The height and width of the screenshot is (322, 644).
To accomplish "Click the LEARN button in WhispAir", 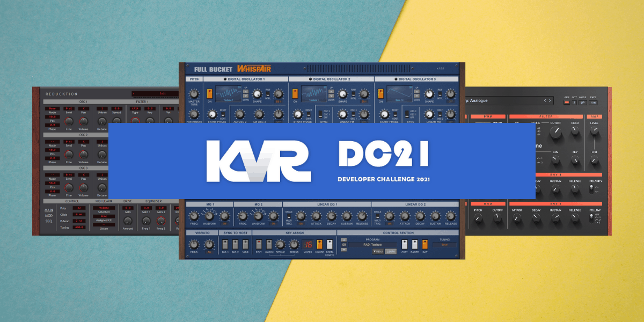I will [x=391, y=252].
